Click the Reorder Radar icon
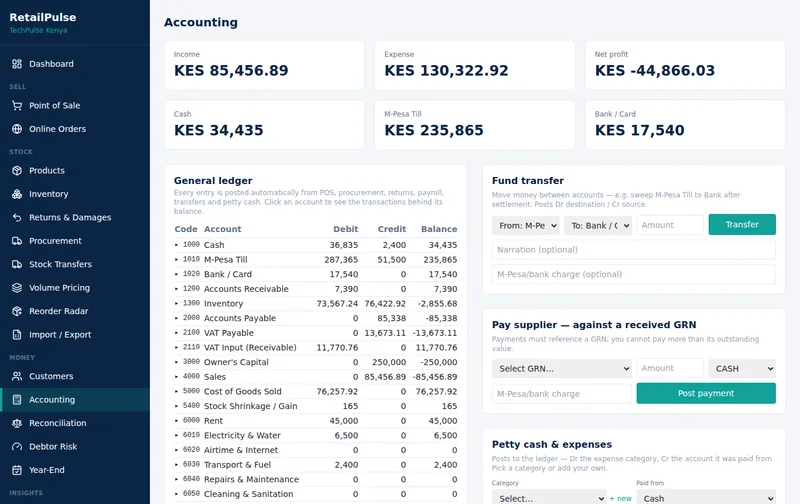 (17, 311)
